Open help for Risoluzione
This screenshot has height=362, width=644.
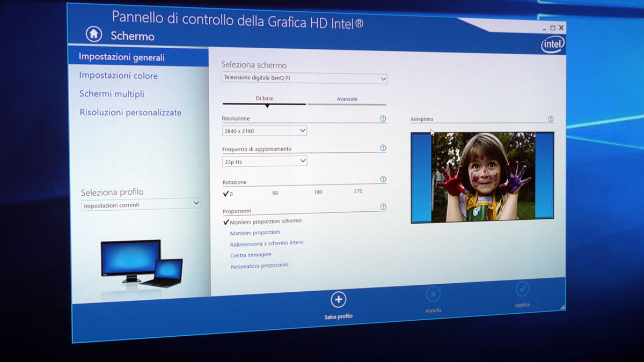click(x=383, y=119)
